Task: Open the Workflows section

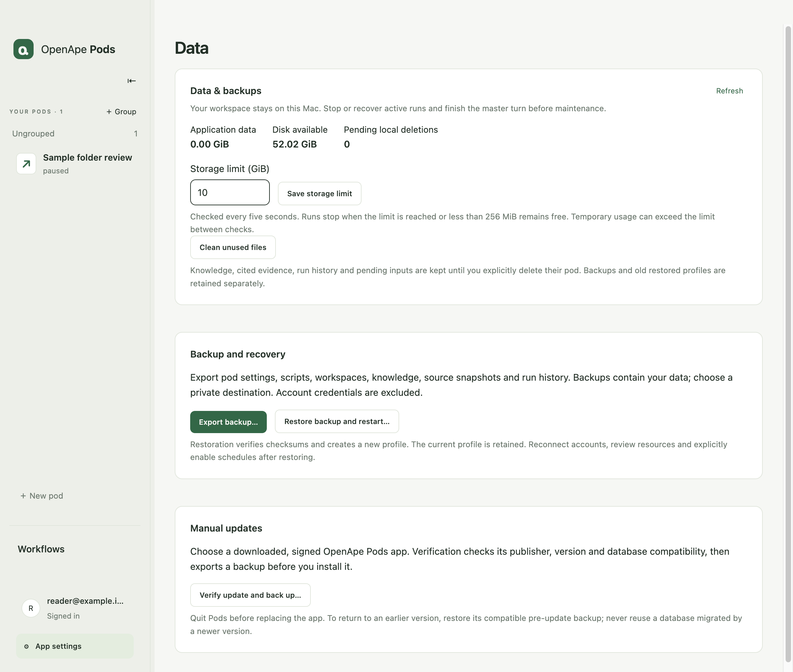Action: pyautogui.click(x=41, y=549)
